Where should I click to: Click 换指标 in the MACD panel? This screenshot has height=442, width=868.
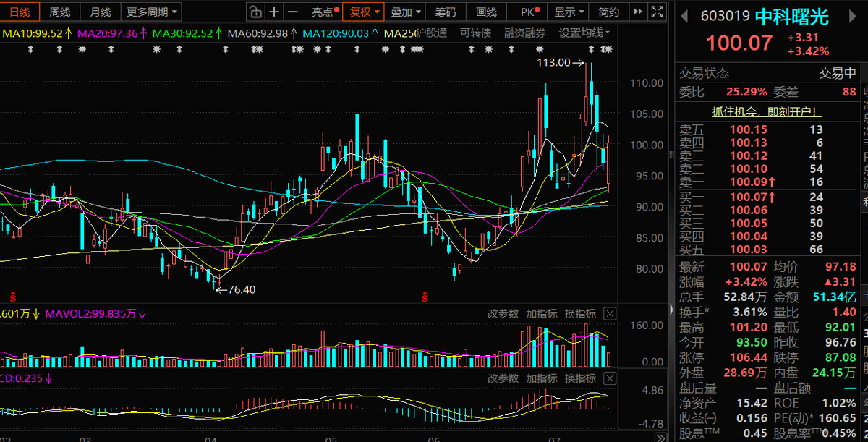[580, 378]
